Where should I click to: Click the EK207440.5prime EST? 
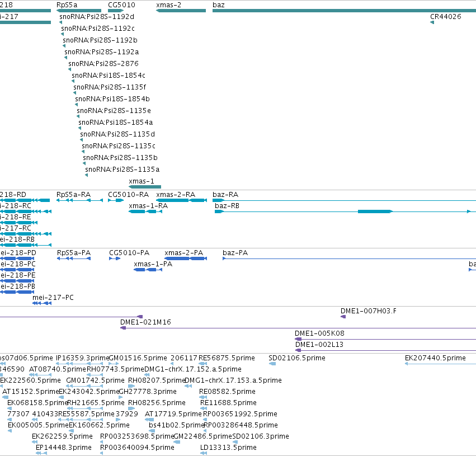click(x=440, y=364)
